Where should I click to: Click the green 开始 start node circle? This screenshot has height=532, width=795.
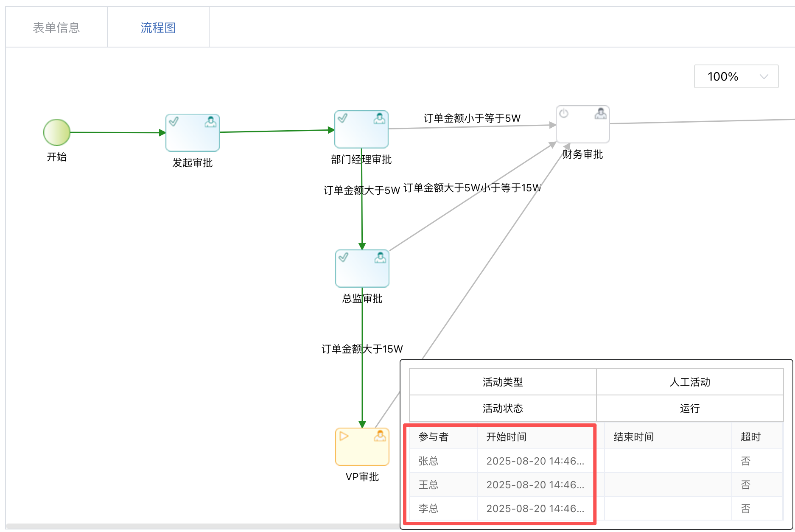coord(57,132)
